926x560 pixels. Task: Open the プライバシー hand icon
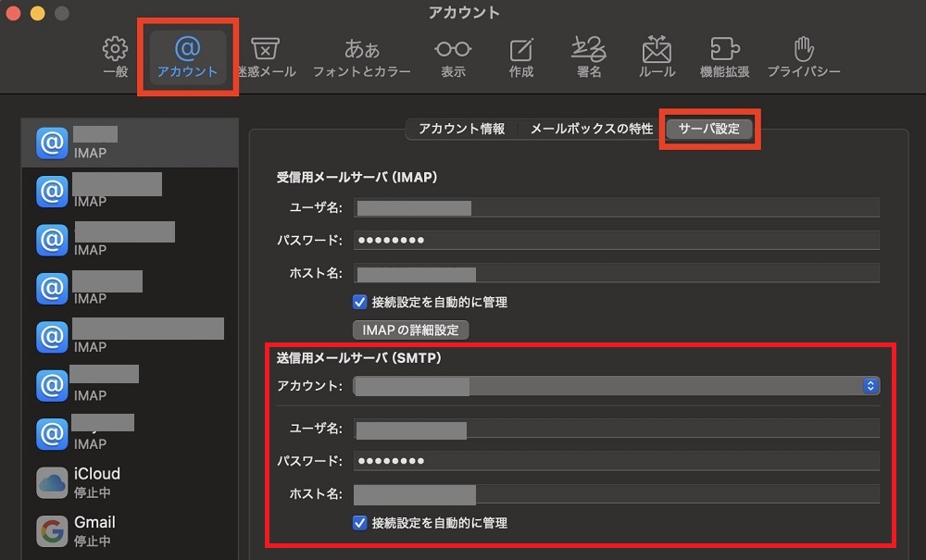pyautogui.click(x=803, y=56)
